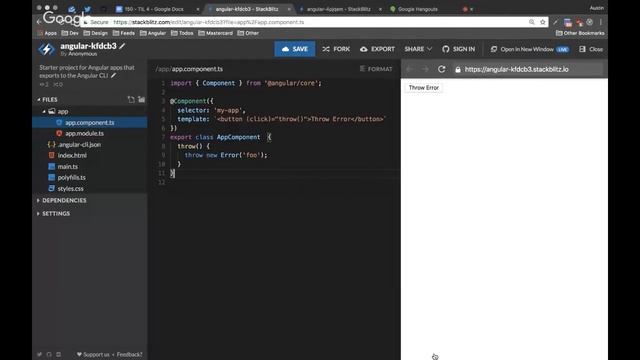Collapse the FILES section
640x360 pixels.
tap(47, 100)
